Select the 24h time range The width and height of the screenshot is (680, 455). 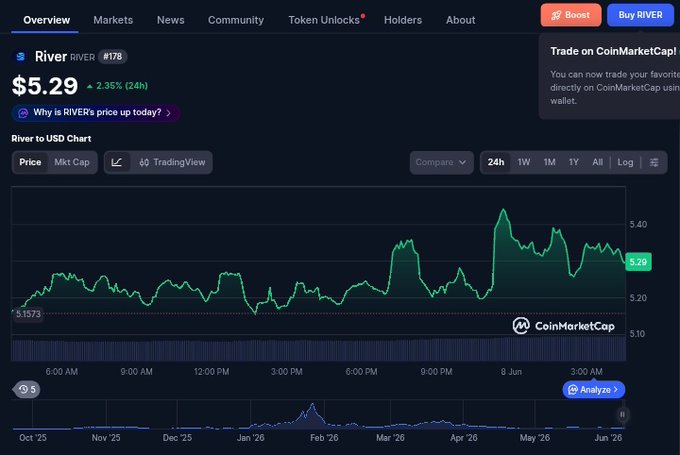tap(496, 162)
